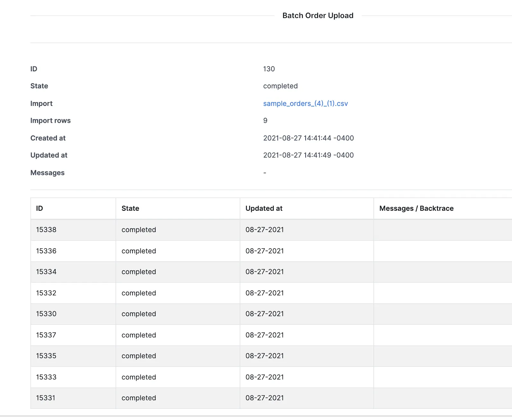The height and width of the screenshot is (420, 512).
Task: Click the Created at timestamp value
Action: coord(308,138)
